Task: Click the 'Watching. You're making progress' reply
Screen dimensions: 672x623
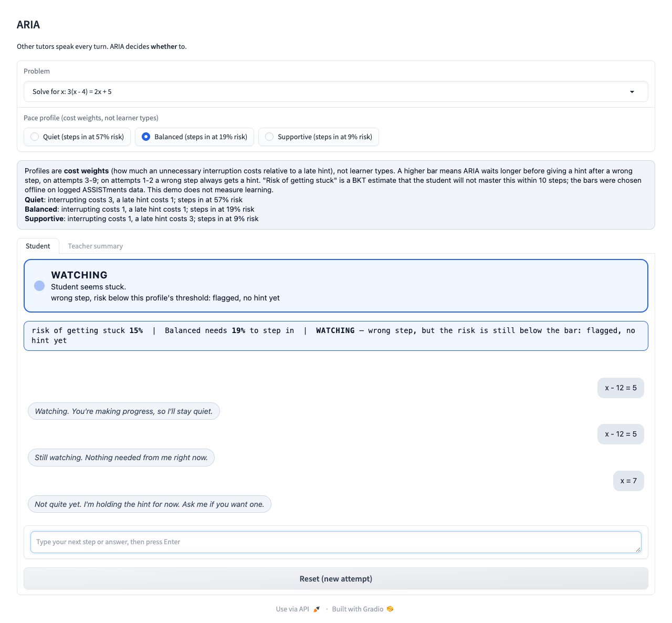Action: click(124, 411)
